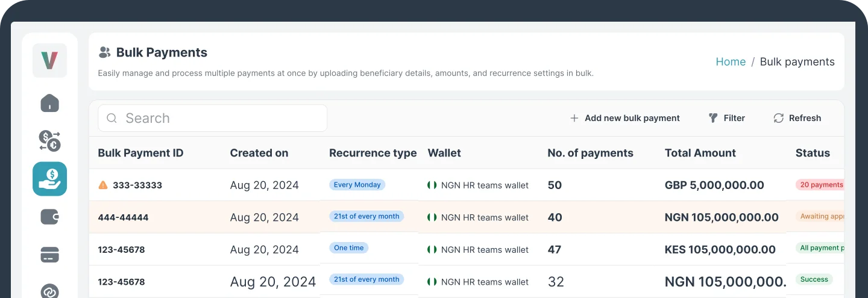Click the Filter button
This screenshot has height=298, width=868.
coord(727,118)
